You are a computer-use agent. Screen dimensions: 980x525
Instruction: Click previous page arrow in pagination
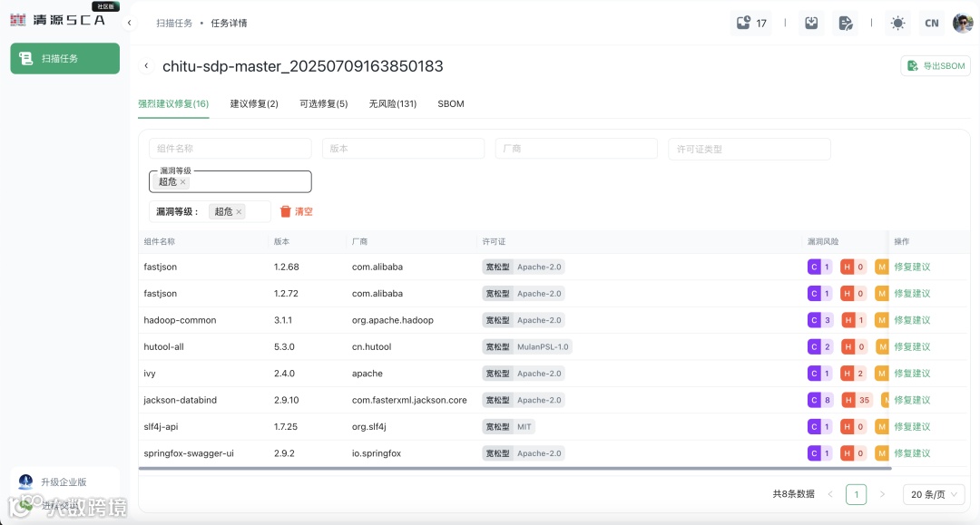pos(830,494)
